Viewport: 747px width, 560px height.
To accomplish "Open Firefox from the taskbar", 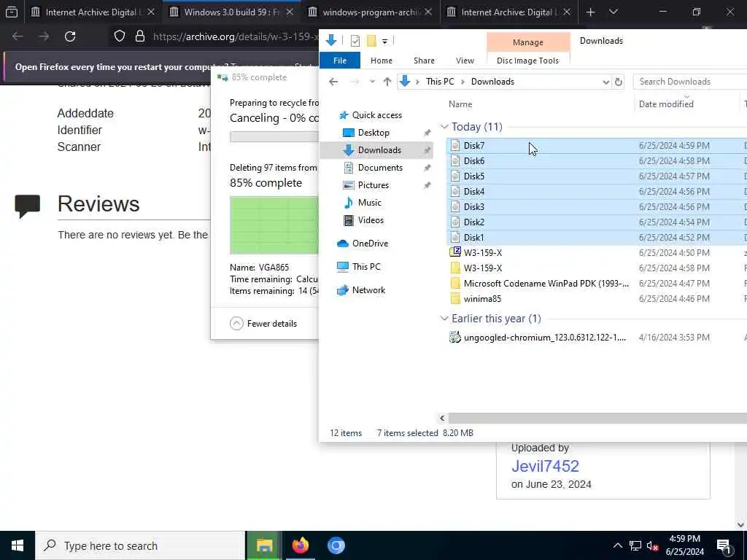I will (x=300, y=545).
